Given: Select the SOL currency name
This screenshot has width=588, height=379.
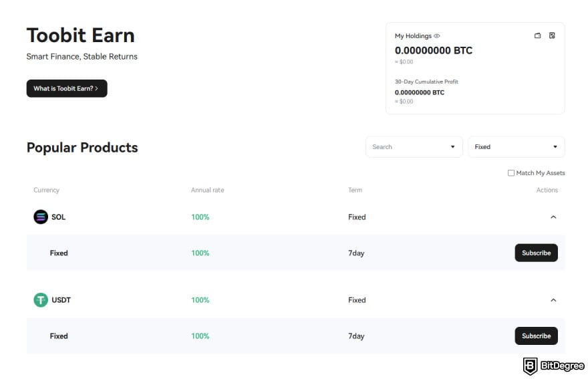Looking at the screenshot, I should coord(59,217).
